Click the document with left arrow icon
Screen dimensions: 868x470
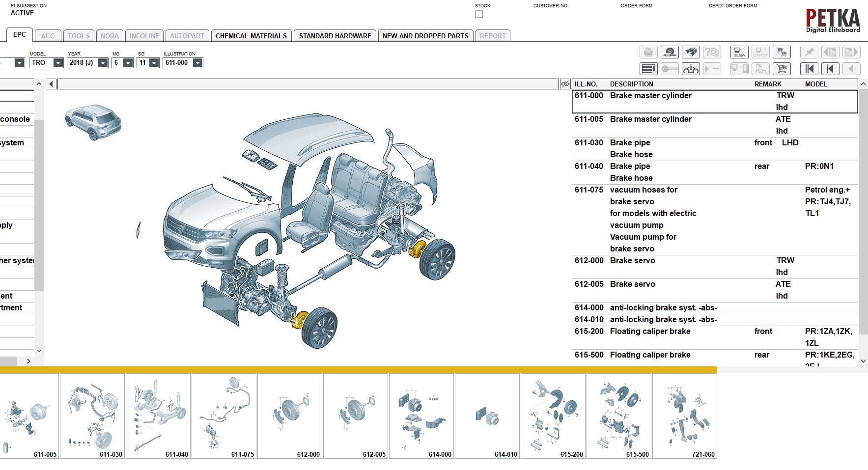[x=830, y=52]
